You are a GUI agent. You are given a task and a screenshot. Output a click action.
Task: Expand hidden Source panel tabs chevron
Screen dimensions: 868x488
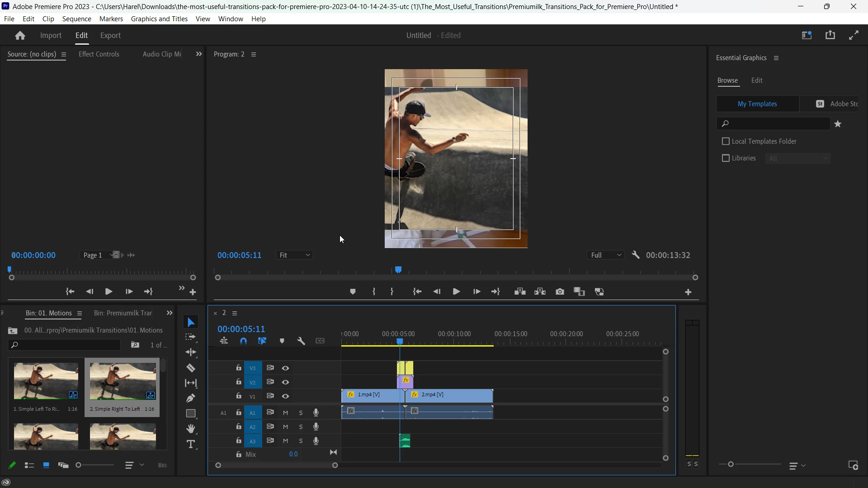198,54
